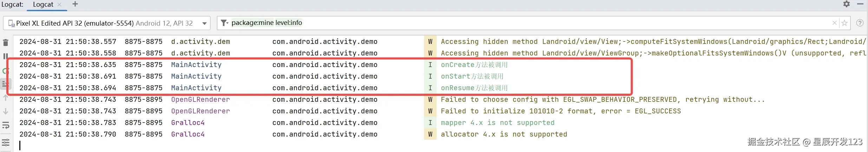Clear the filter text field
The image size is (868, 152).
click(x=835, y=23)
